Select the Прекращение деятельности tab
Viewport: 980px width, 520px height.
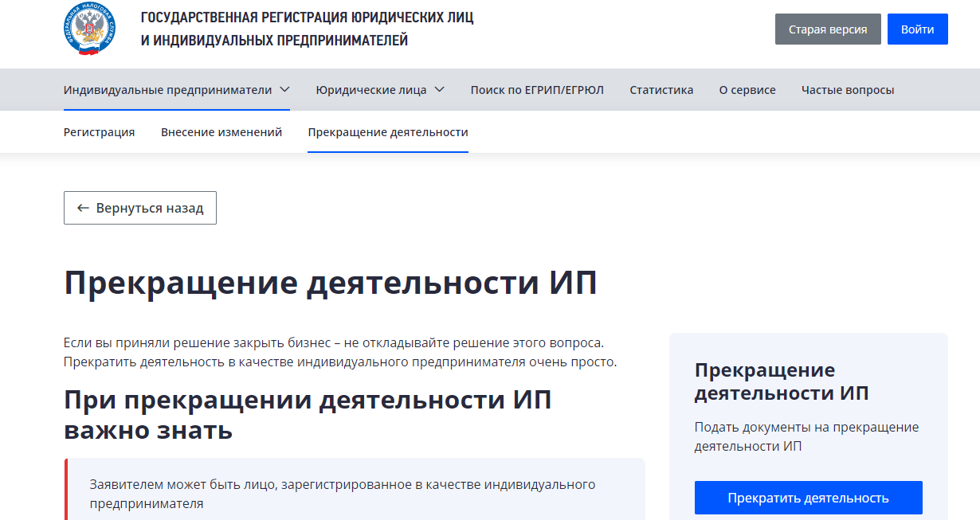pyautogui.click(x=388, y=132)
